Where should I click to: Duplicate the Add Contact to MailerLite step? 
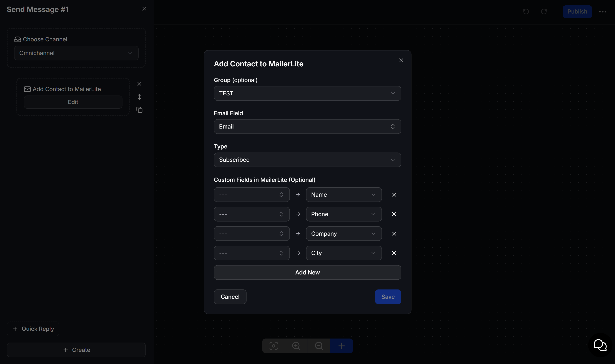point(139,110)
